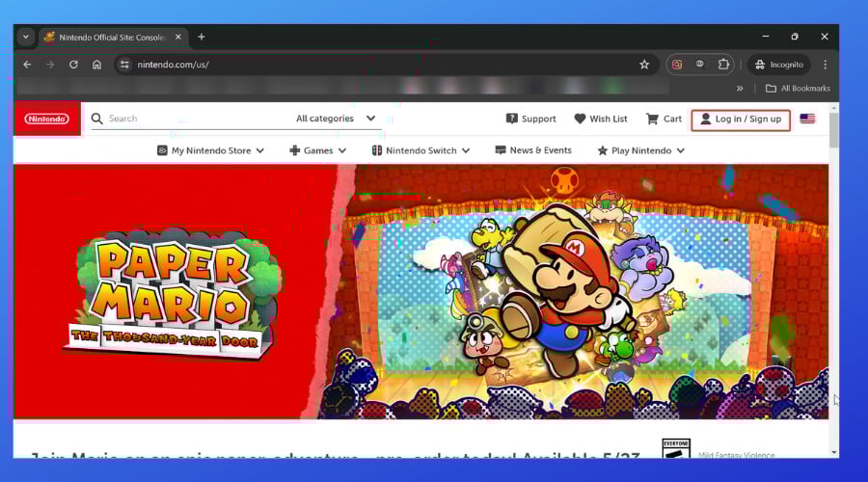Click the Incognito indicator
This screenshot has width=868, height=482.
[x=779, y=65]
